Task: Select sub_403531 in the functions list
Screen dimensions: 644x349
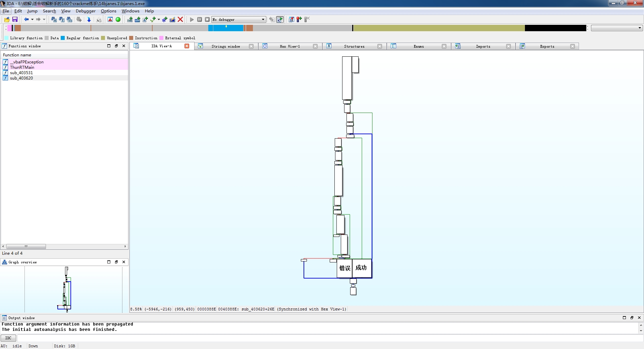Action: [x=65, y=73]
